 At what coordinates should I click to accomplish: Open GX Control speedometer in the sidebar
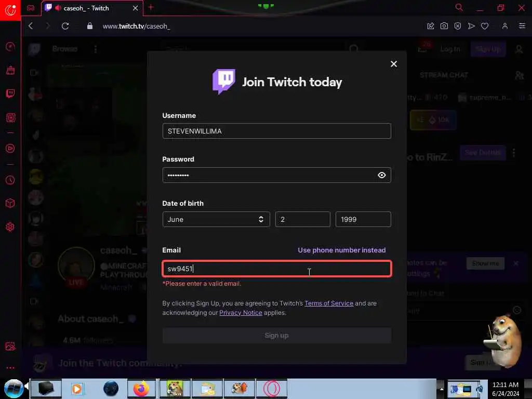(x=10, y=46)
